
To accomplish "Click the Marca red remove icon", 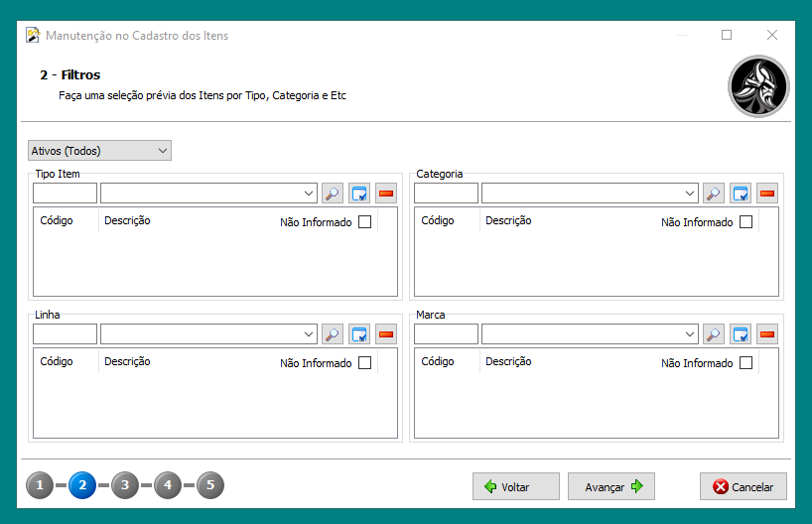I will tap(767, 334).
